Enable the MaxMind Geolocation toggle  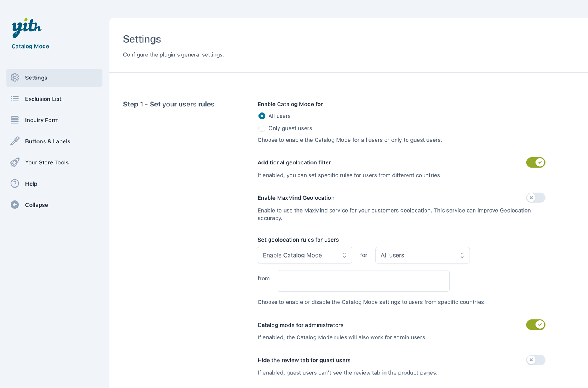[535, 198]
